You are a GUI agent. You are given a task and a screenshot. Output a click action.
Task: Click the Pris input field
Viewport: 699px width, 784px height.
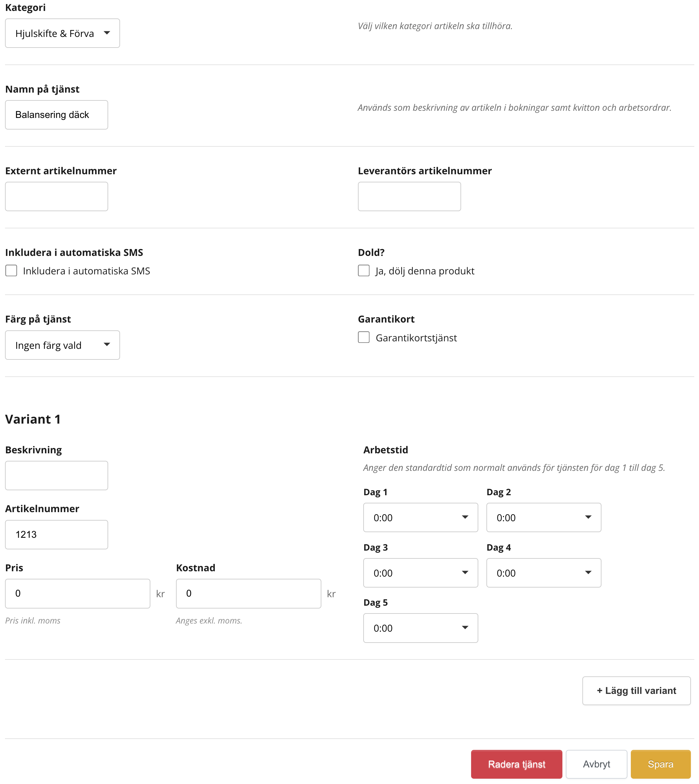coord(78,593)
